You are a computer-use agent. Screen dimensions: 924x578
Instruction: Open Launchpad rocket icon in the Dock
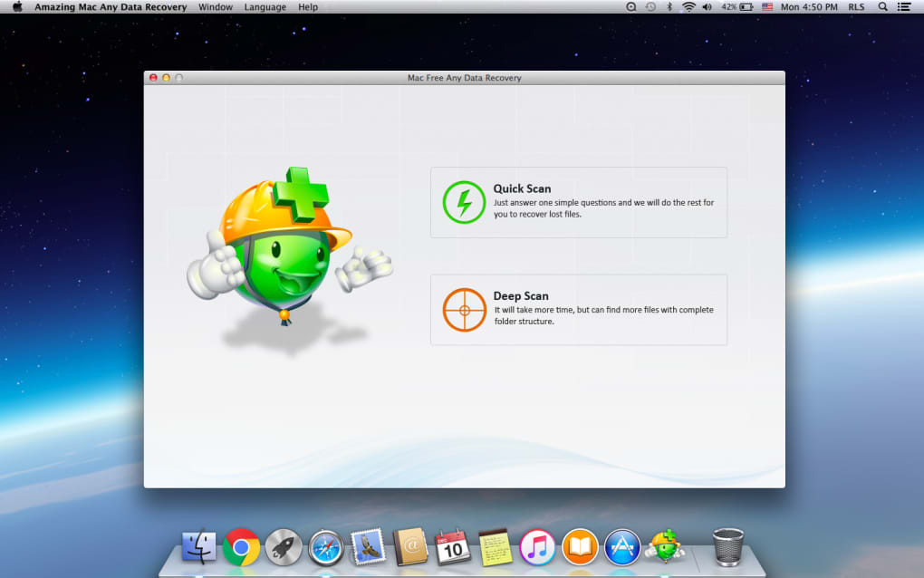(x=284, y=547)
